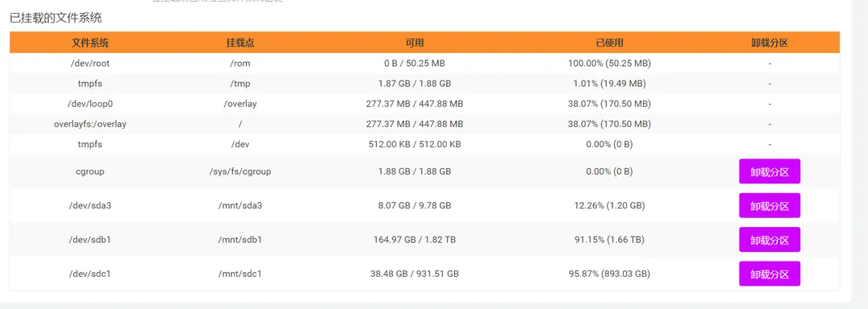Click the 95.87% (893.03 GB) usage value
This screenshot has height=309, width=868.
[x=609, y=274]
